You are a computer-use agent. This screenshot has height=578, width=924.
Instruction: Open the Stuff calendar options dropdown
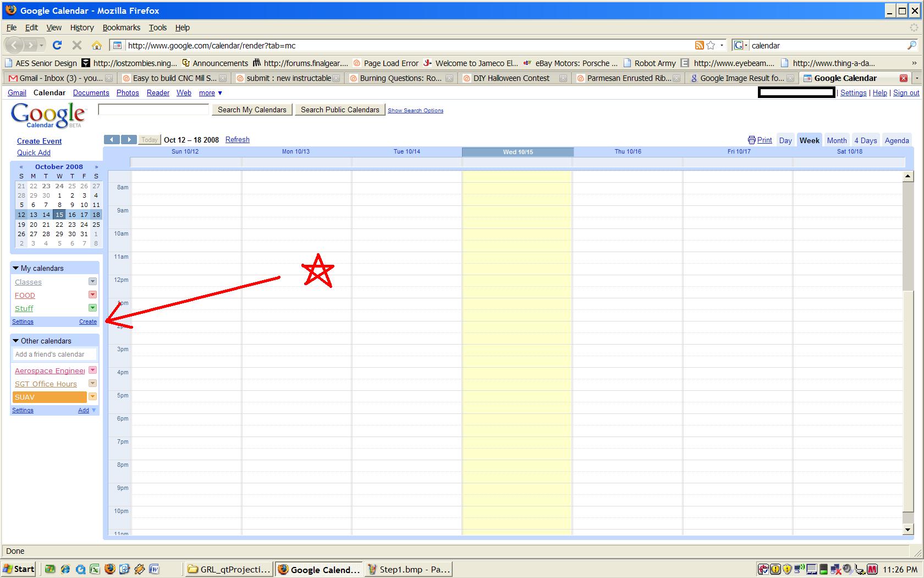92,308
